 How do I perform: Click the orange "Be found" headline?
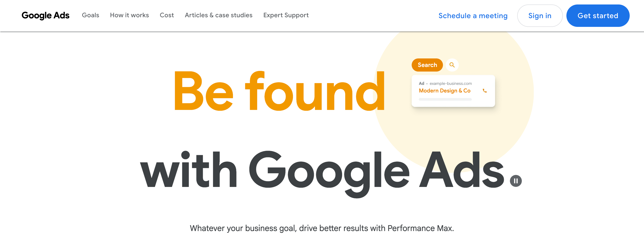pyautogui.click(x=279, y=91)
